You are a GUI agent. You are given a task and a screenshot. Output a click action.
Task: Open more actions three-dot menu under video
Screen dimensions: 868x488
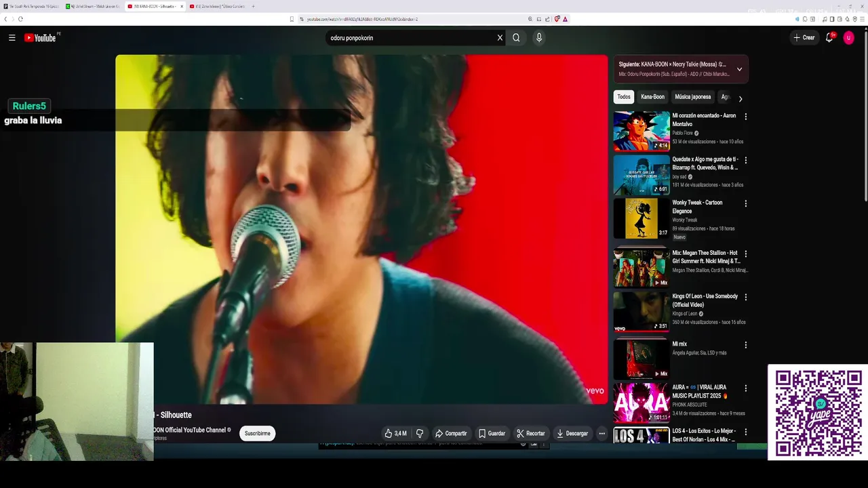pyautogui.click(x=601, y=433)
